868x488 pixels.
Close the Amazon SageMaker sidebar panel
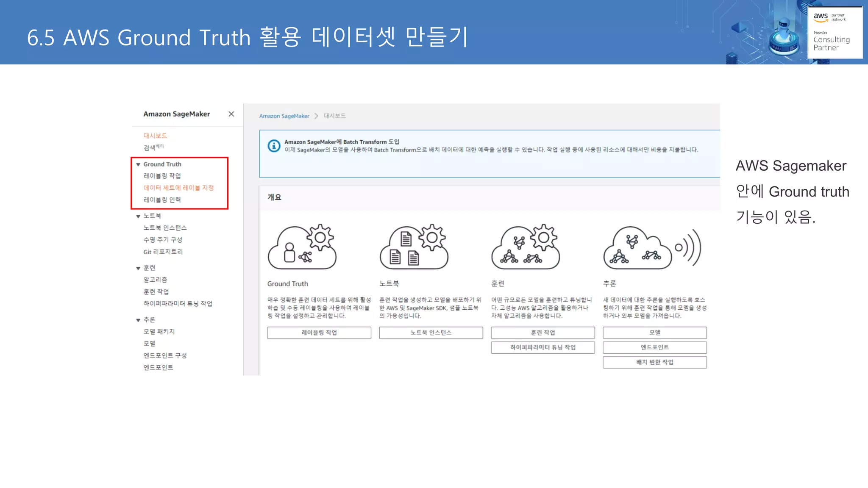tap(231, 114)
